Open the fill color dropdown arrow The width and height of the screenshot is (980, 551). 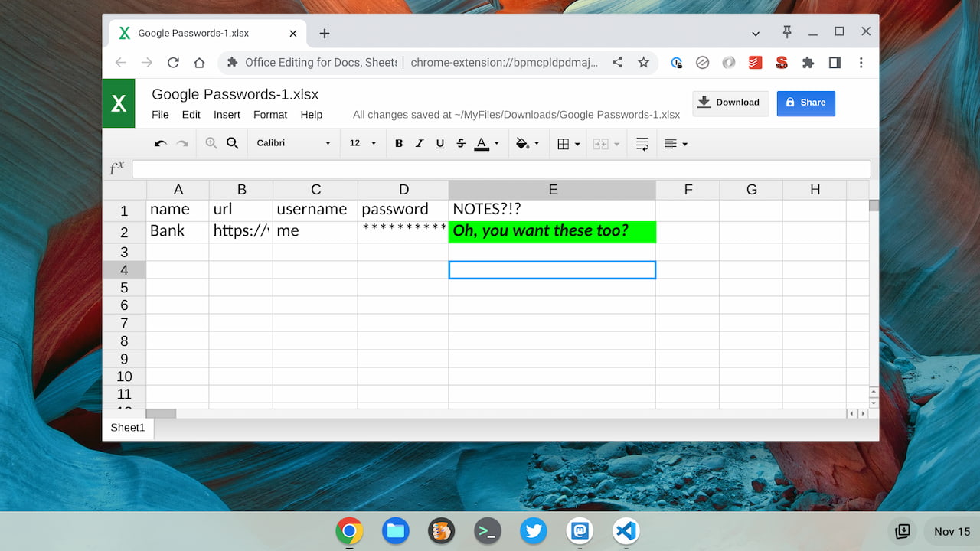tap(537, 143)
